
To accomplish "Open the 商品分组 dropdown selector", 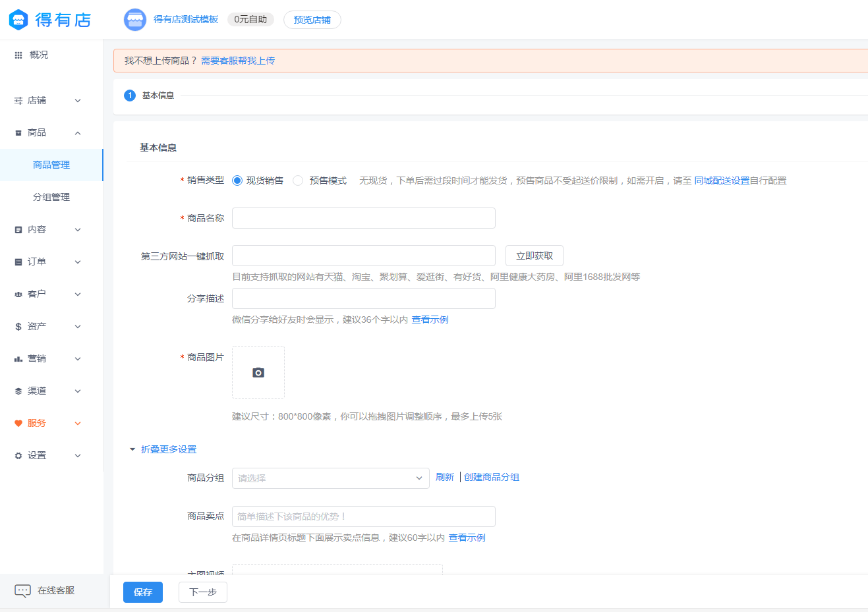I will point(330,478).
